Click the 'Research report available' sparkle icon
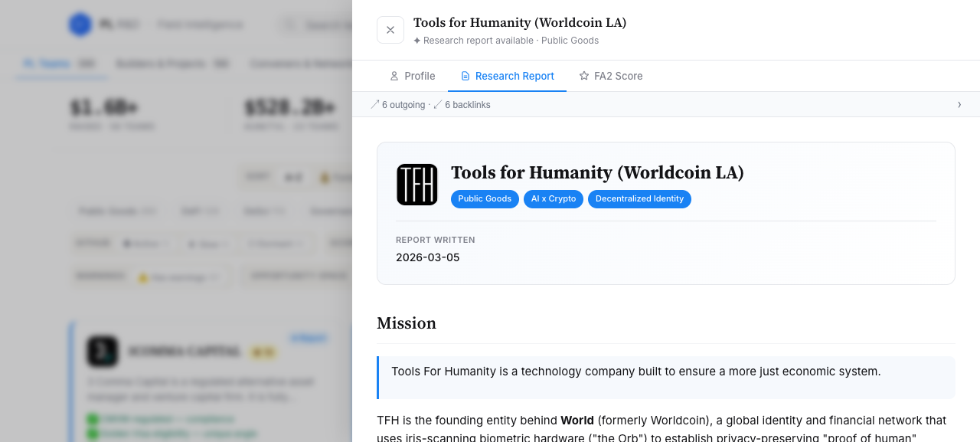The image size is (980, 442). point(417,41)
